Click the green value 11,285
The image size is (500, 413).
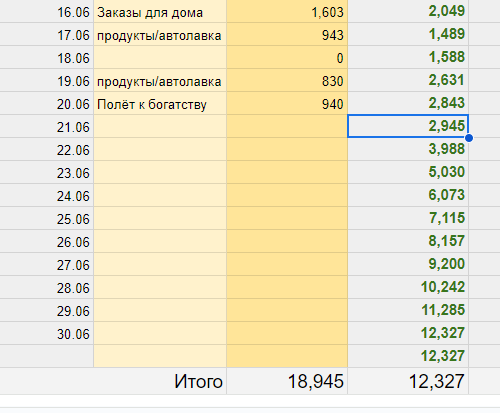[x=408, y=310]
